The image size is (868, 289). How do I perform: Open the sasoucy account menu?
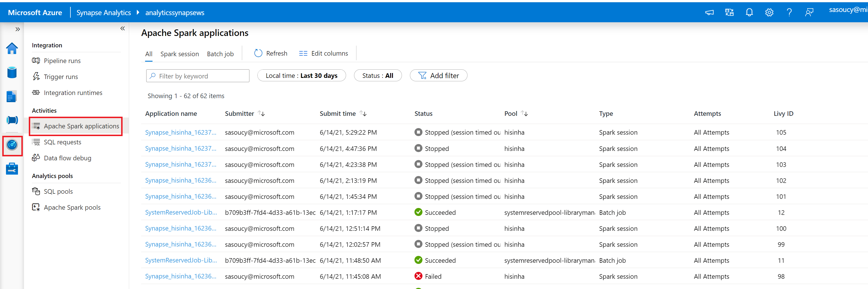tap(848, 10)
